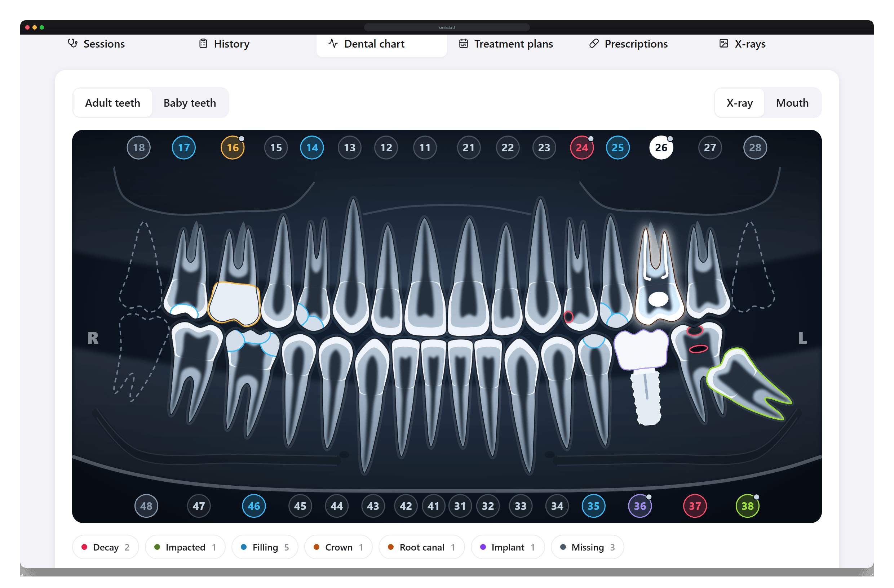Click the Impacted legend chip

pos(185,547)
